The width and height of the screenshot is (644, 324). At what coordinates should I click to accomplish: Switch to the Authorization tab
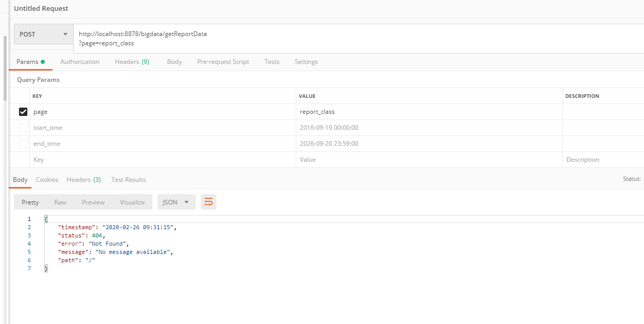coord(80,62)
